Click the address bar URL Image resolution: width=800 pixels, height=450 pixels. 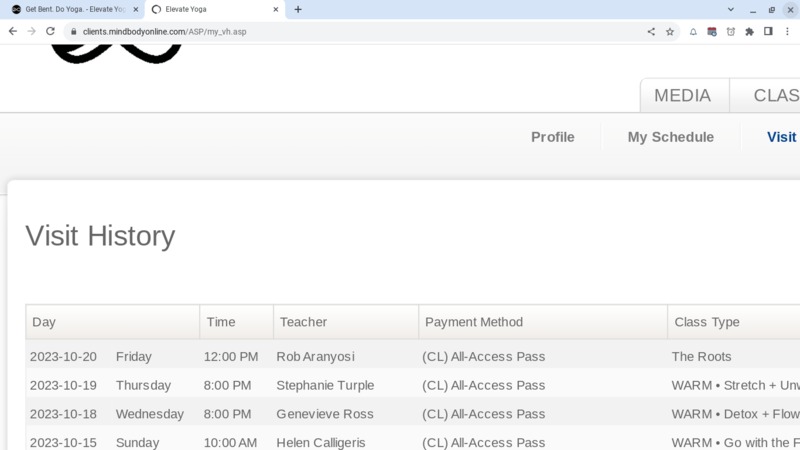point(164,32)
